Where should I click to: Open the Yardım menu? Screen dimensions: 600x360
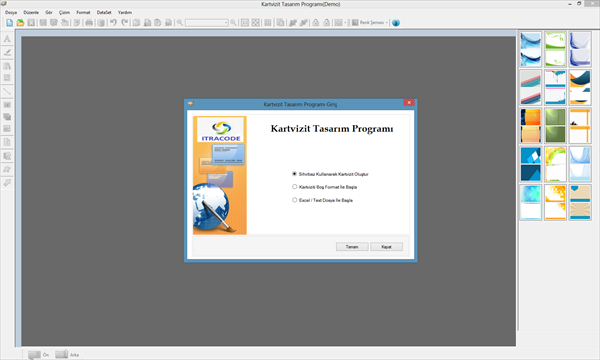coord(125,12)
